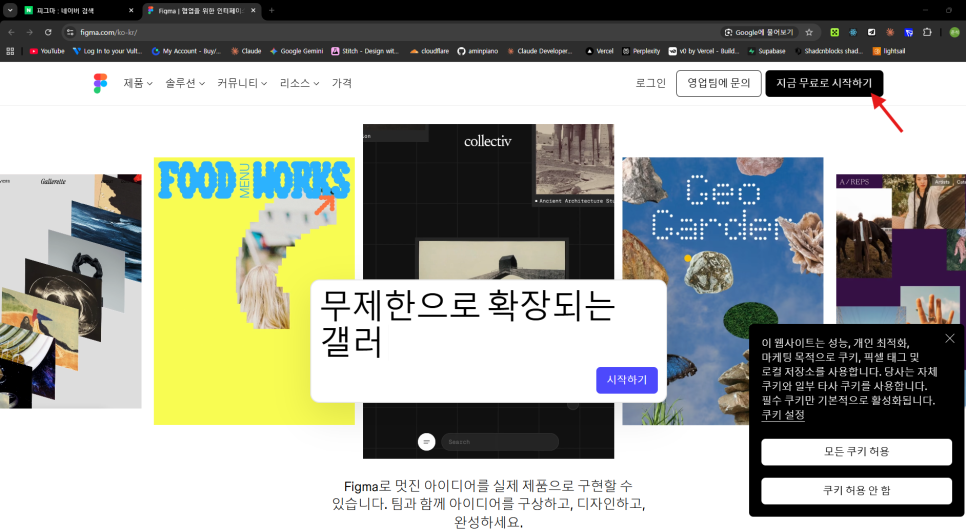Viewport: 966px width, 529px height.
Task: Click 지금 무료로 시작하기 button
Action: 824,83
